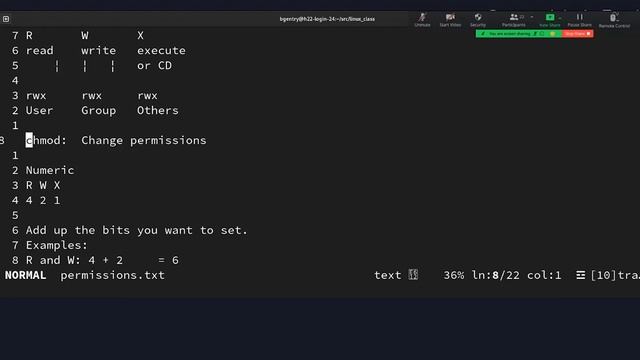Click the 'Numeric' line

coord(50,170)
